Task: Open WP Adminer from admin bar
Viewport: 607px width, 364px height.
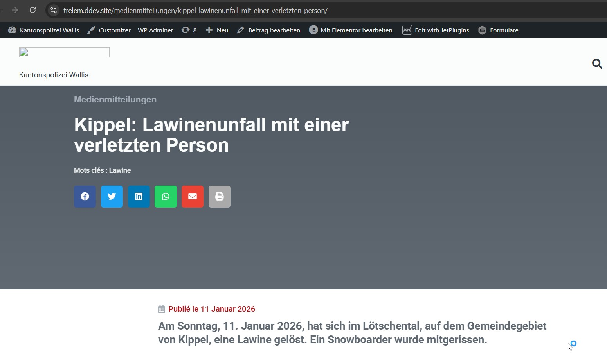Action: pos(155,30)
